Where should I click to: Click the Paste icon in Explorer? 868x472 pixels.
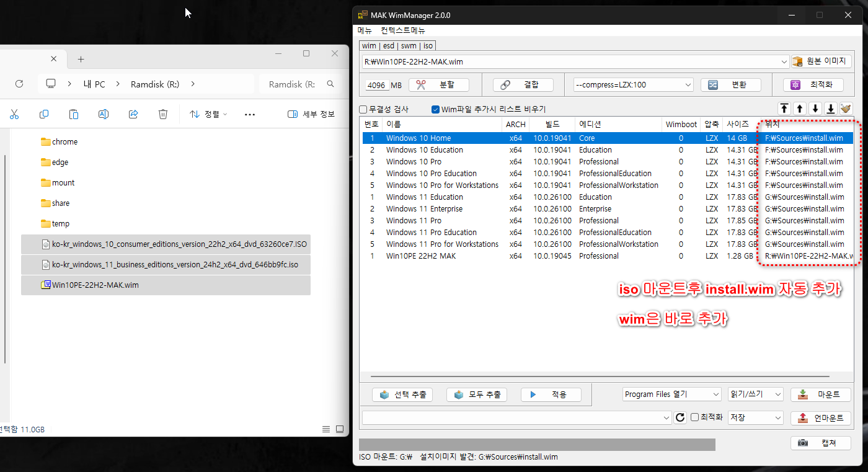[74, 114]
